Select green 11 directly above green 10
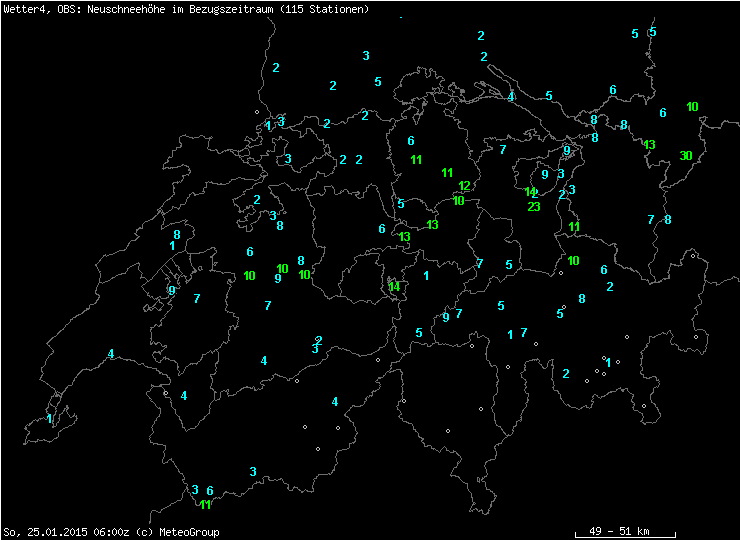The height and width of the screenshot is (540, 740). 574,227
